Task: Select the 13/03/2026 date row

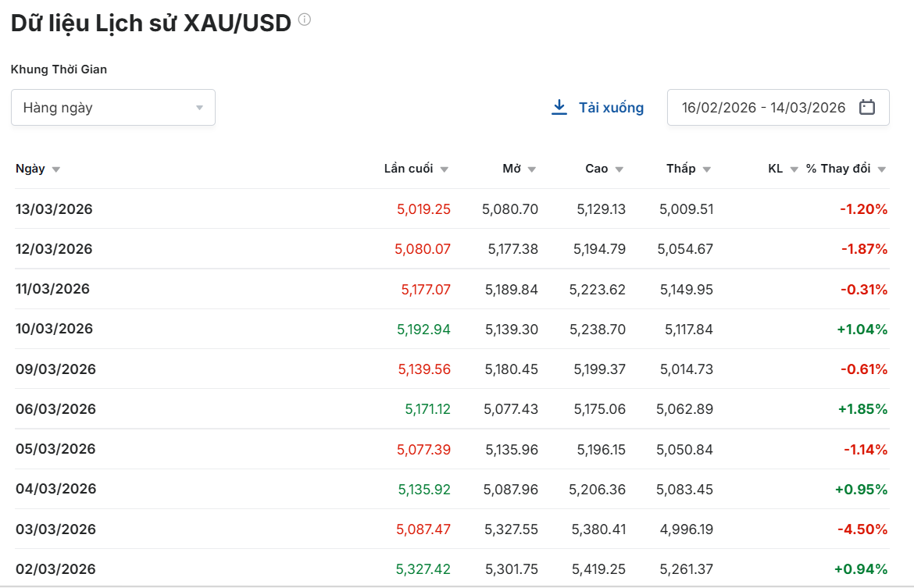Action: [54, 209]
